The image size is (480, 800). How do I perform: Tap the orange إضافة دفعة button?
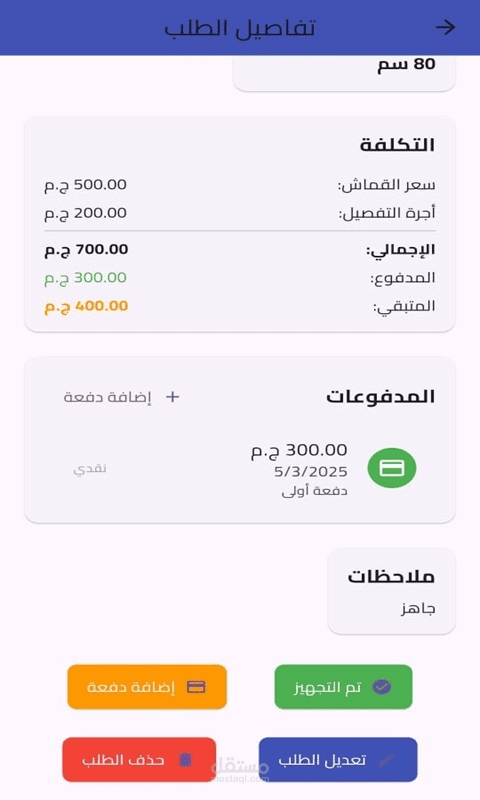coord(147,687)
